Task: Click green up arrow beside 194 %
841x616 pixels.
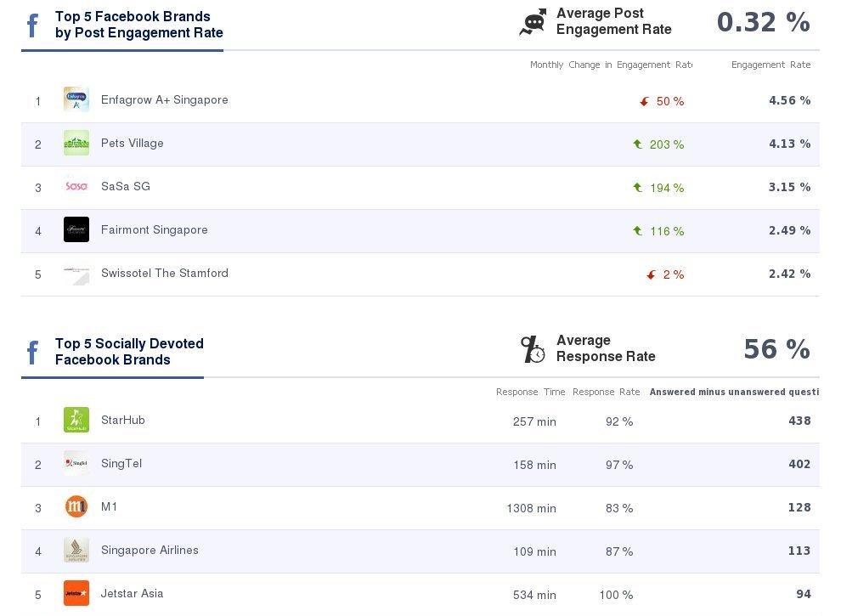Action: (x=637, y=187)
